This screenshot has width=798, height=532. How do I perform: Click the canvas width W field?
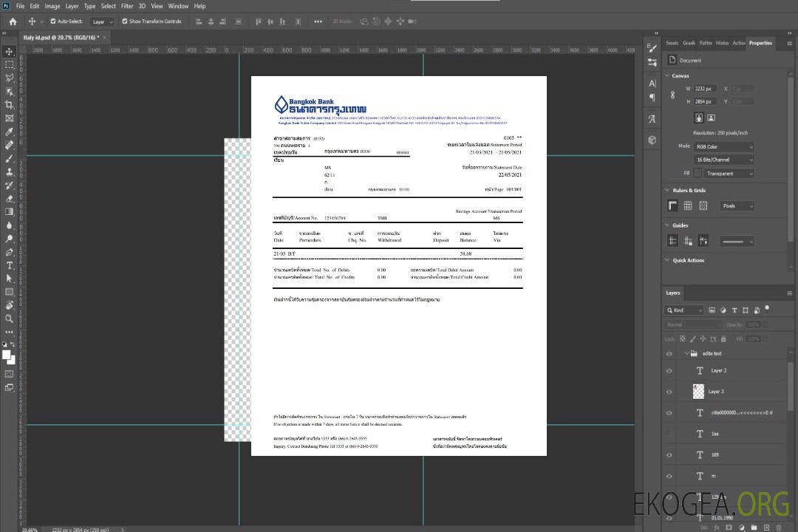click(x=705, y=89)
